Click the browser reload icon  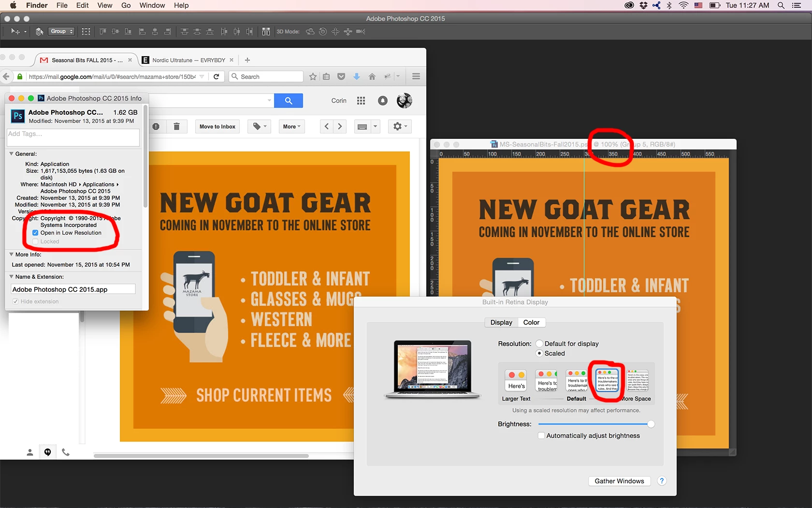coord(217,76)
